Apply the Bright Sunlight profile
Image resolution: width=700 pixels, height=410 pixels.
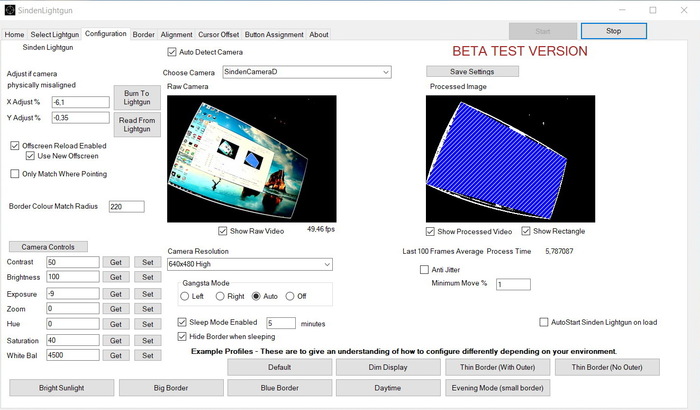pos(60,388)
